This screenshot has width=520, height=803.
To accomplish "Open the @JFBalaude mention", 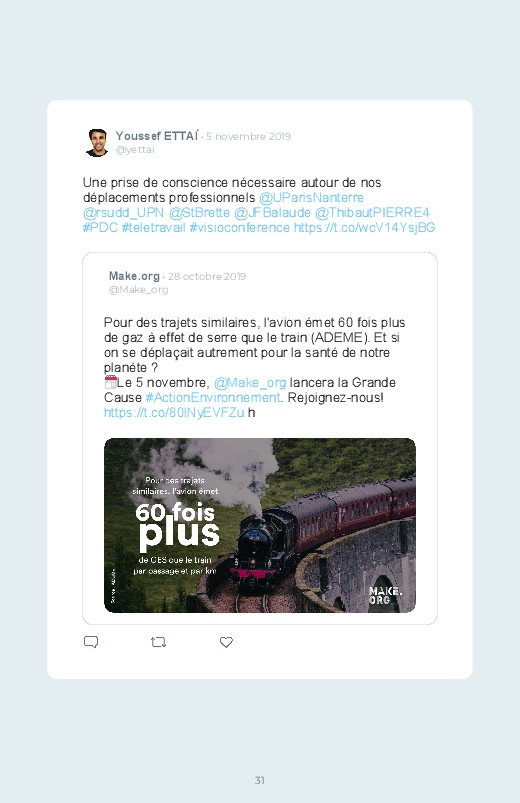I will point(273,213).
